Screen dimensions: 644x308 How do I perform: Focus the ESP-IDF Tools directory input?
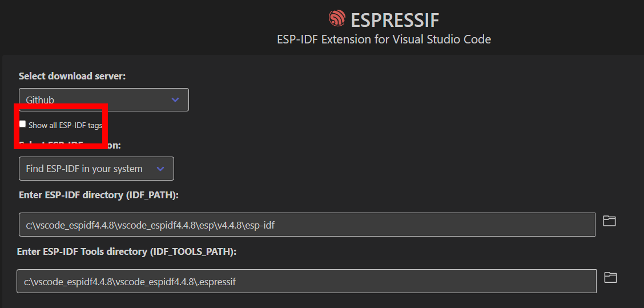(x=305, y=281)
